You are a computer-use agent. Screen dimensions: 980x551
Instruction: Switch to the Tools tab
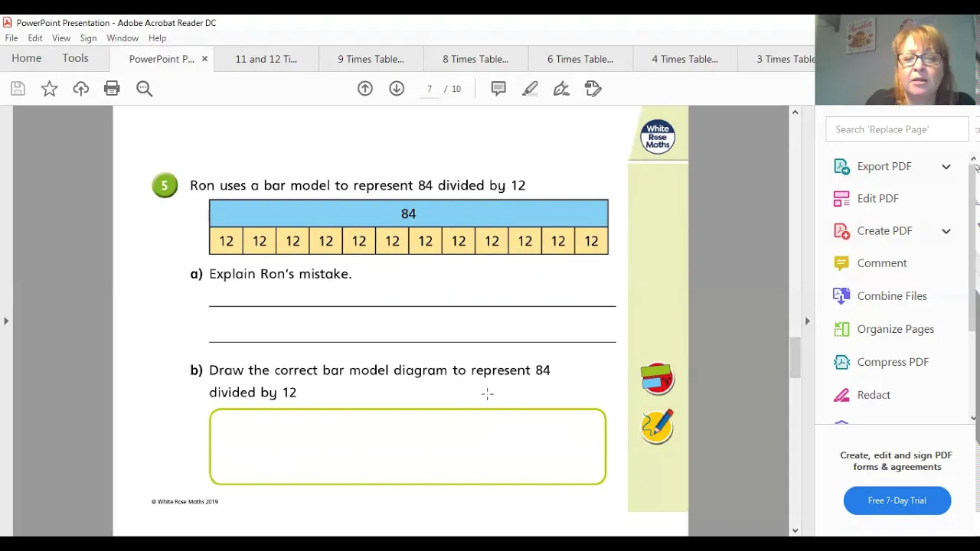coord(75,58)
